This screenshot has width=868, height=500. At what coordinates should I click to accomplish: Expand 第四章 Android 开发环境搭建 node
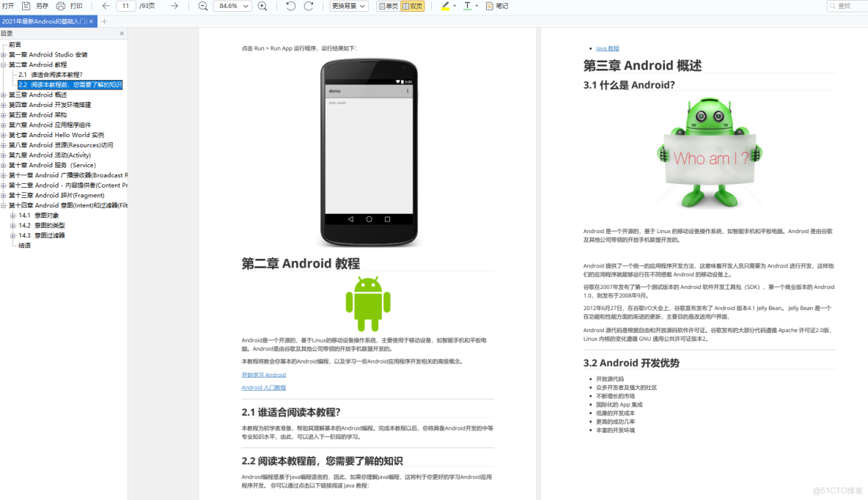[4, 105]
